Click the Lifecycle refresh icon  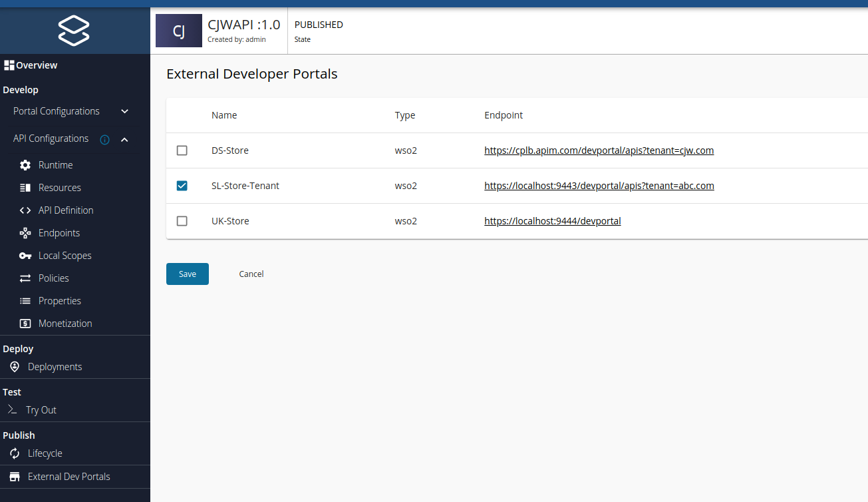click(15, 453)
